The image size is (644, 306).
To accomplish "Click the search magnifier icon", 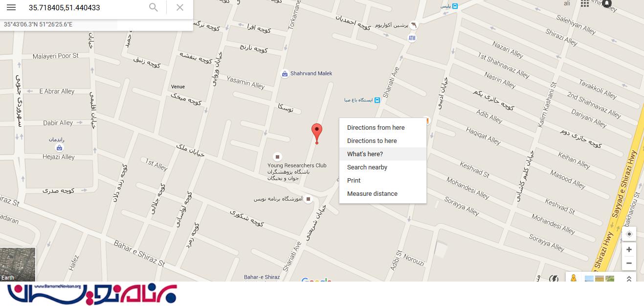I will 154,7.
